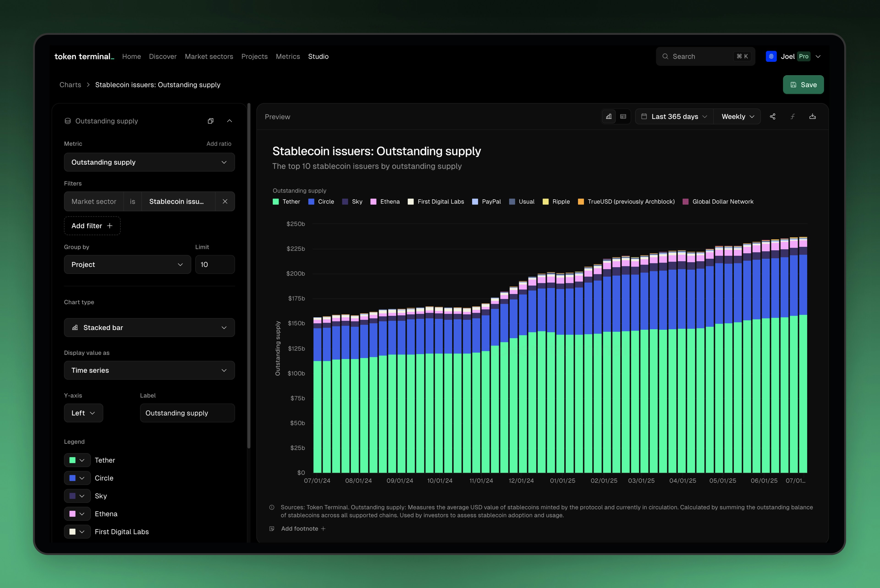Click the Limit input showing 10
880x588 pixels.
(x=215, y=264)
